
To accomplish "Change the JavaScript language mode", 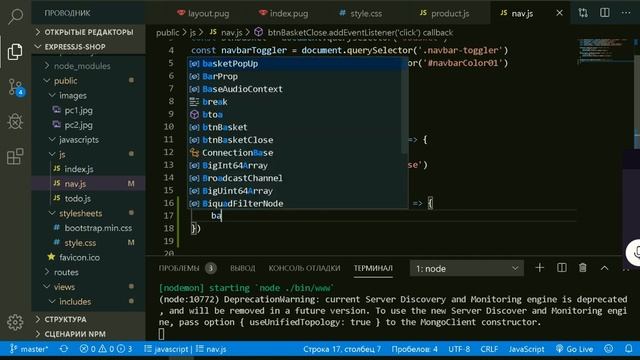I will pos(526,349).
